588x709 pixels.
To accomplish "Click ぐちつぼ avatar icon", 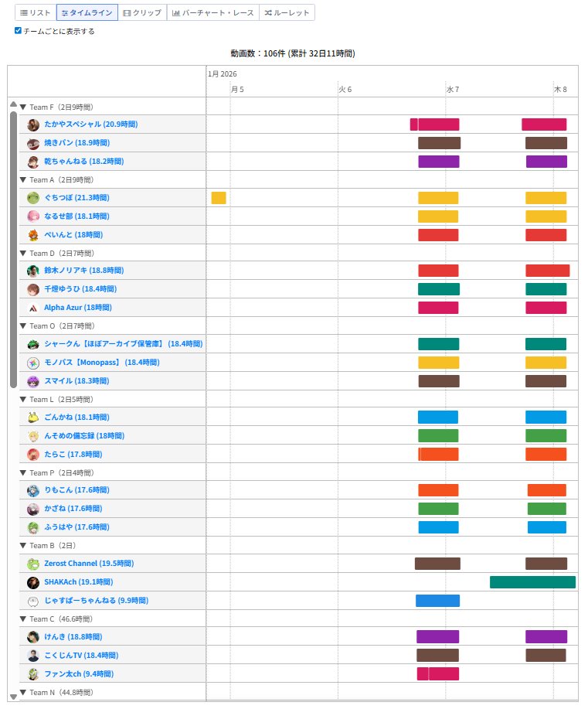I will (x=33, y=198).
